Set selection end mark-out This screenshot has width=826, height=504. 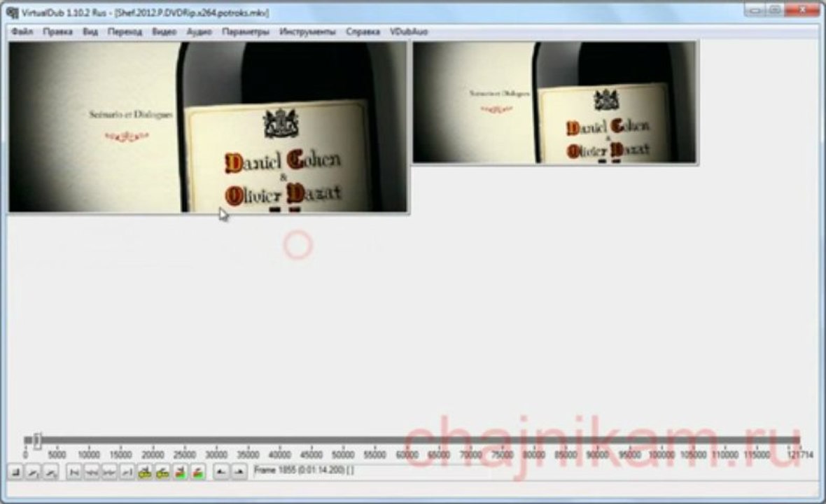tap(239, 472)
